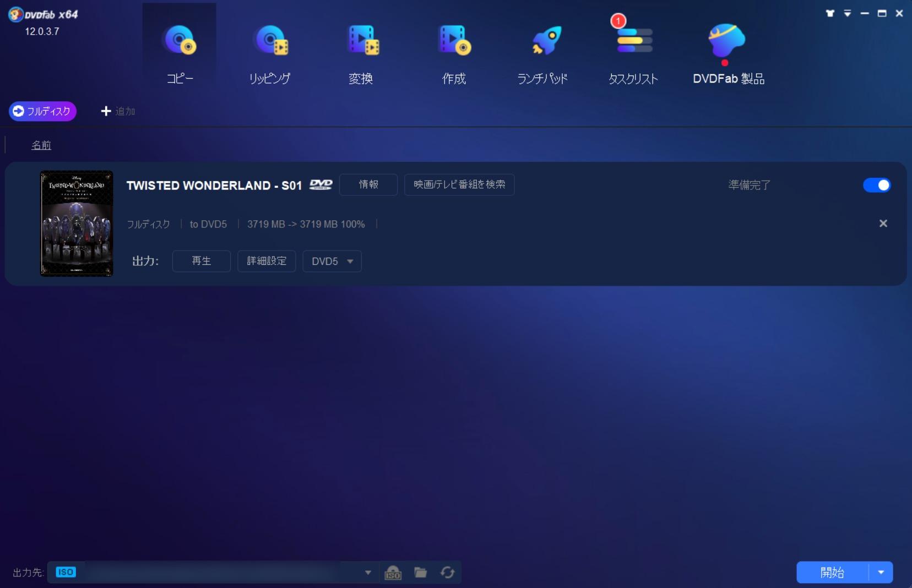Open the Twisted Wonderland cover thumbnail
Viewport: 912px width, 588px height.
[77, 223]
